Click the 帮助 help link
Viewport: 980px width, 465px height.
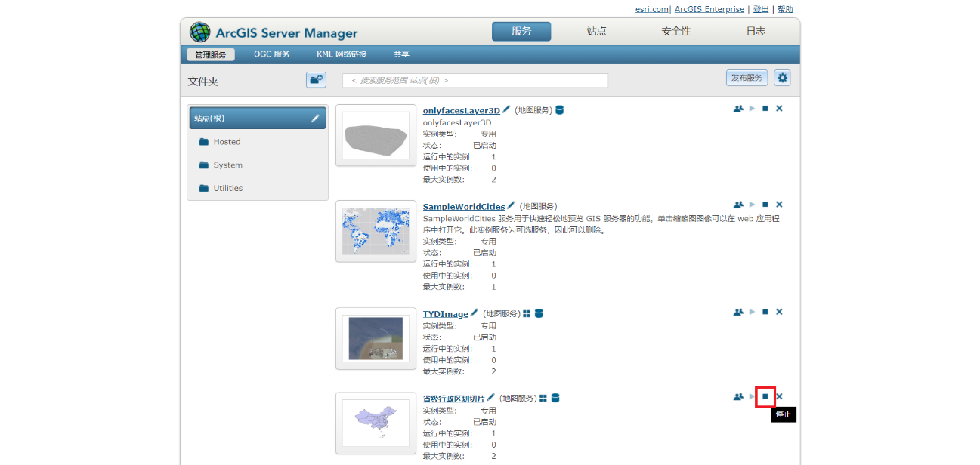tap(785, 9)
